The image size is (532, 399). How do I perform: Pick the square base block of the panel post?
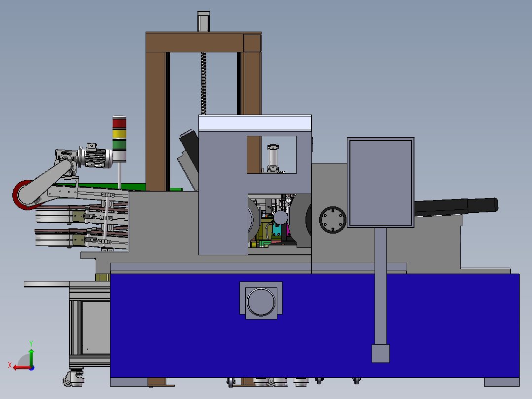coord(380,354)
